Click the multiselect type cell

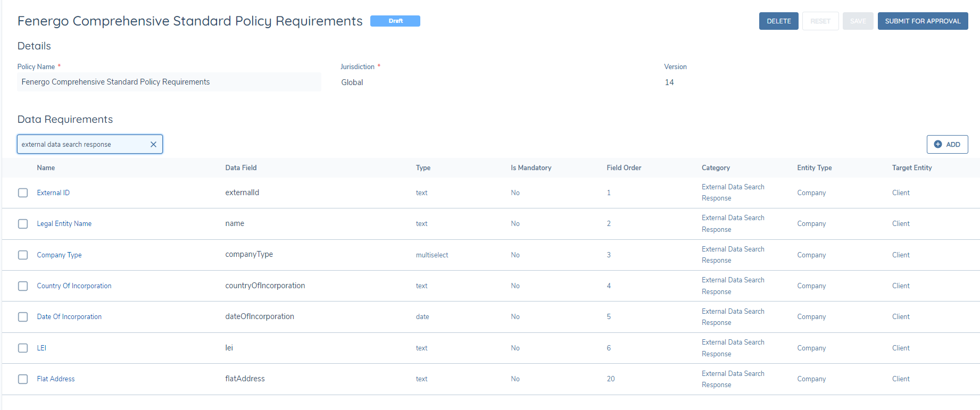pyautogui.click(x=432, y=255)
